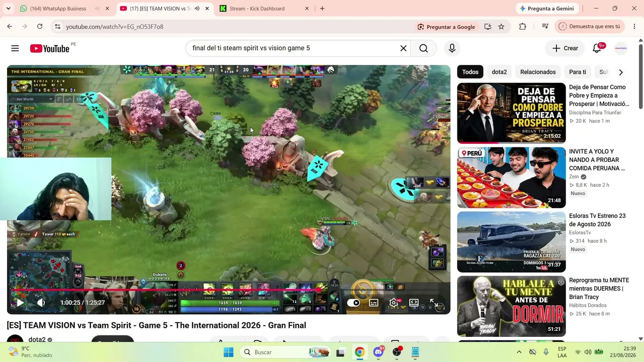The height and width of the screenshot is (362, 644).
Task: Open the player settings gear
Action: pos(394,303)
